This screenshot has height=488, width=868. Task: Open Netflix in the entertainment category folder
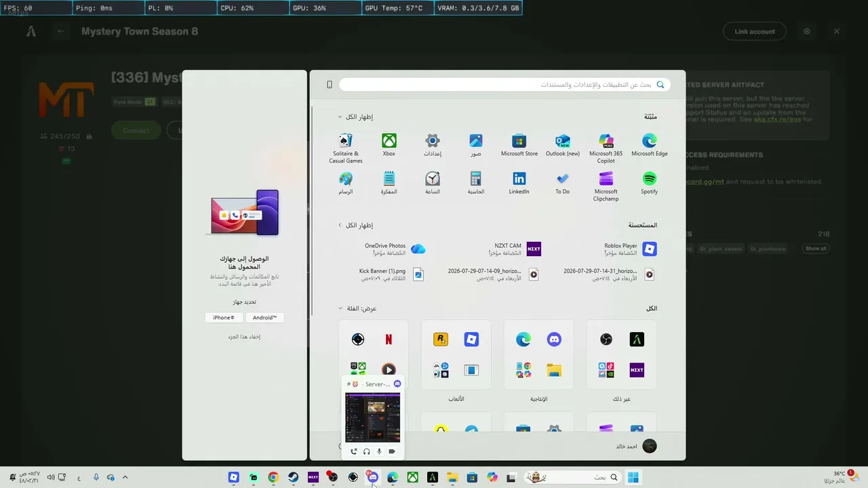[x=389, y=340]
